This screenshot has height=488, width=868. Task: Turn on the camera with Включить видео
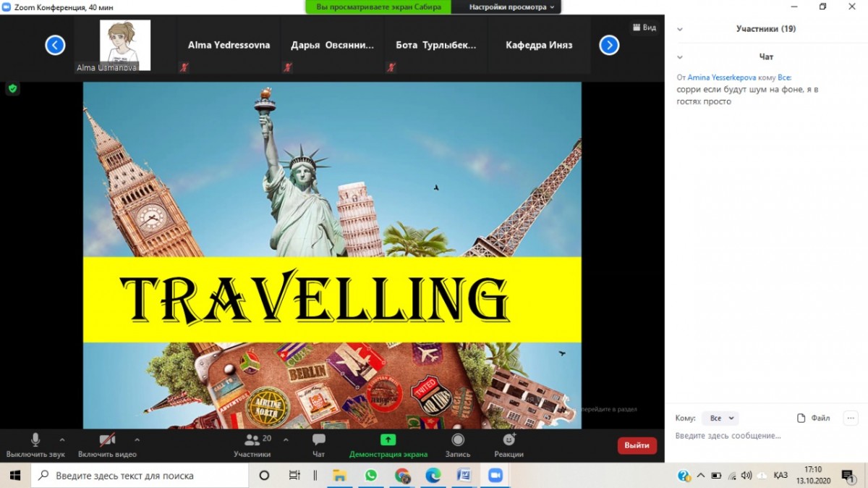107,439
